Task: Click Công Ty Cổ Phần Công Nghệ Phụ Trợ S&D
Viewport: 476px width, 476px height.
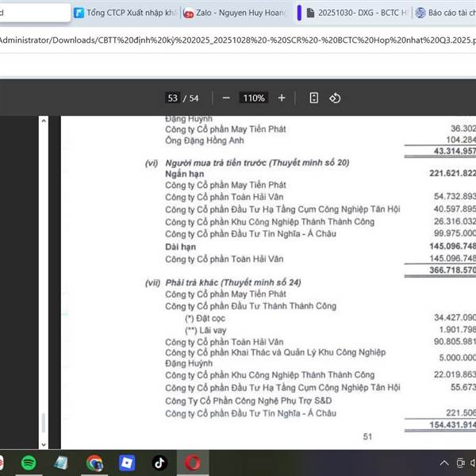Action: coord(248,401)
